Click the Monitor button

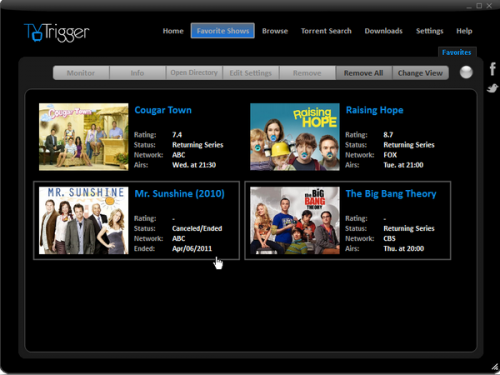tap(81, 73)
